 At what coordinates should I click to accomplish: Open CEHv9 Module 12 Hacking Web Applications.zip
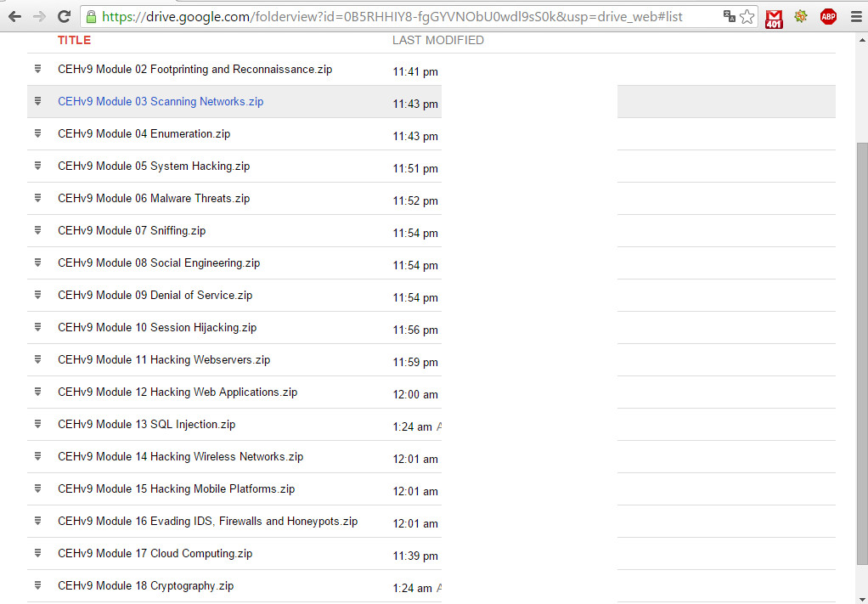[x=178, y=392]
